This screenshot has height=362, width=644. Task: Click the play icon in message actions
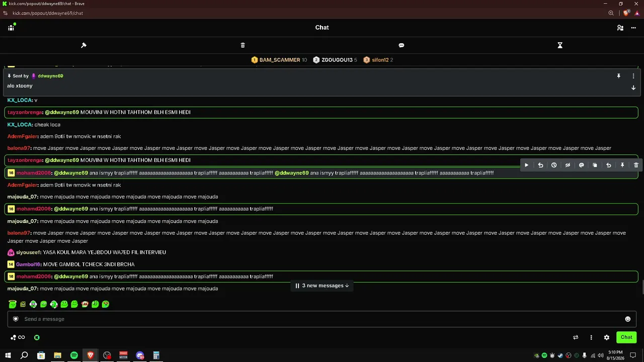pyautogui.click(x=527, y=165)
